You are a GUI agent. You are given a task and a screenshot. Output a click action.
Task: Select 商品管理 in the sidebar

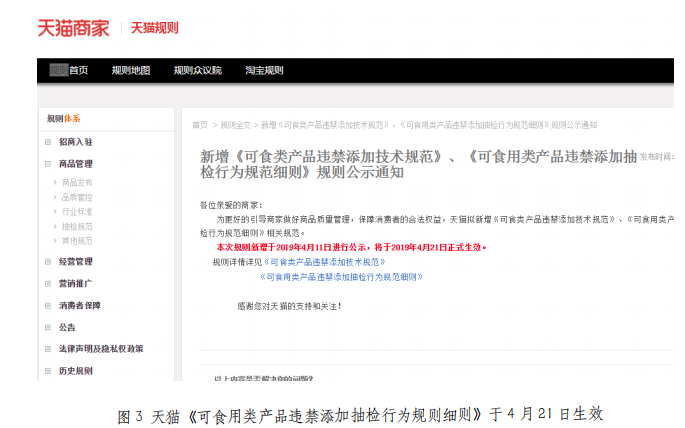(76, 164)
